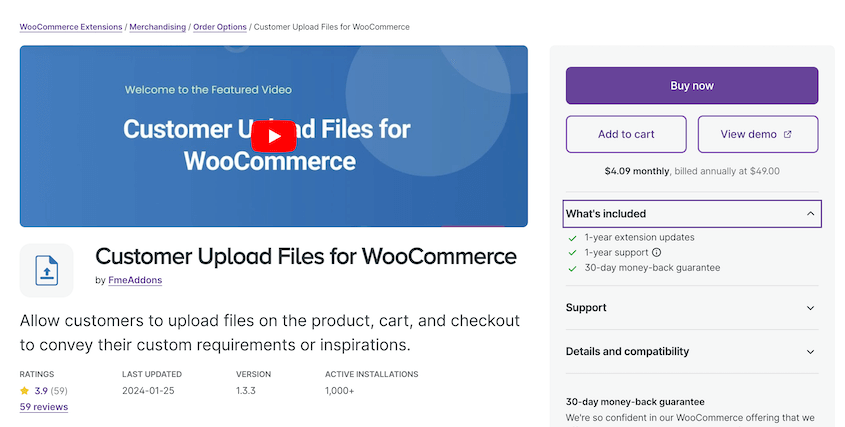The image size is (845, 427).
Task: Click the 1-year extension updates item
Action: 639,237
